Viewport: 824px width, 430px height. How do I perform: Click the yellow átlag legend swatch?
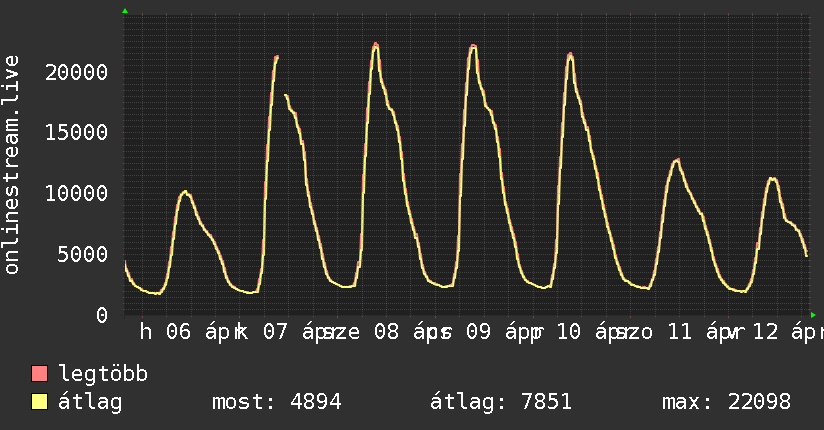tap(39, 402)
